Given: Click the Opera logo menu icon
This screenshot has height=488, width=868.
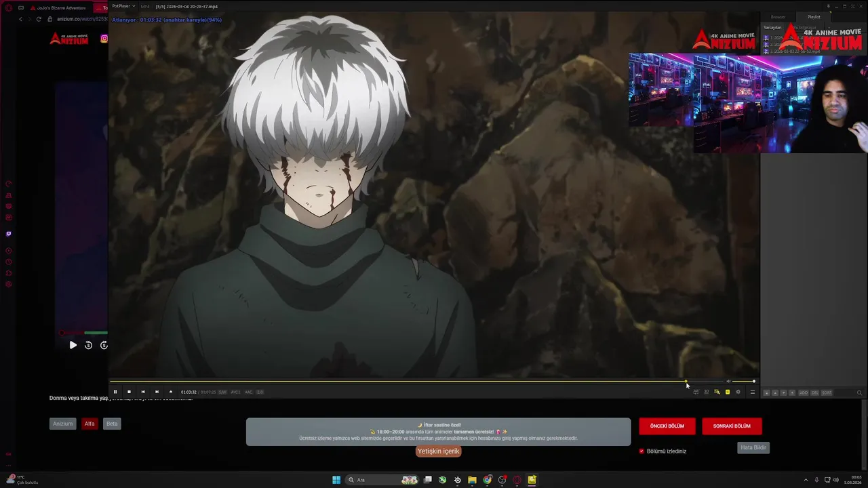Looking at the screenshot, I should click(9, 7).
